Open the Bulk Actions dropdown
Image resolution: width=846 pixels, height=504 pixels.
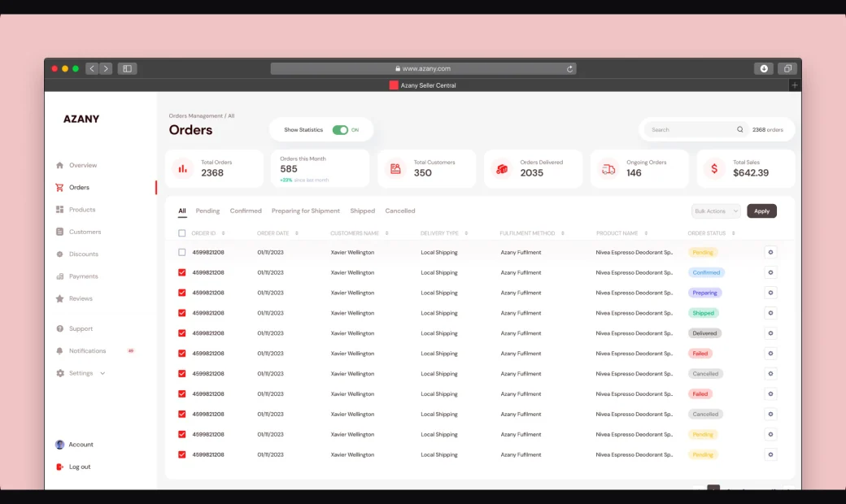[716, 211]
